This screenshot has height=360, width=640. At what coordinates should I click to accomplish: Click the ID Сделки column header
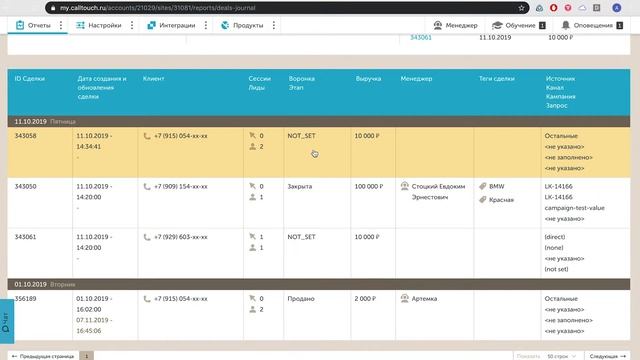coord(30,78)
